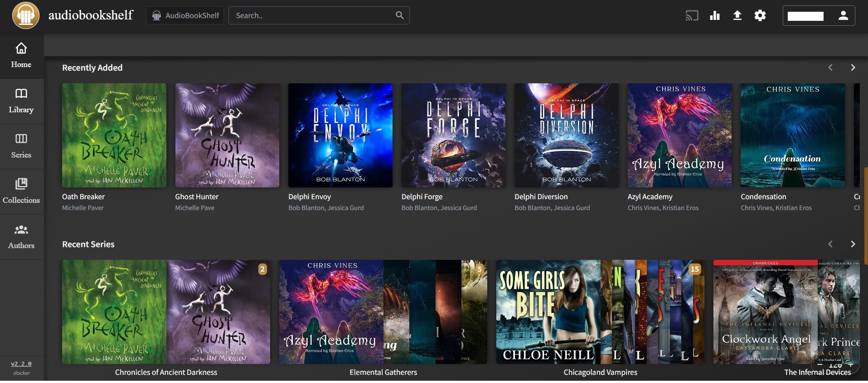Screen dimensions: 868x383
Task: Click the search magnifier icon
Action: point(399,15)
